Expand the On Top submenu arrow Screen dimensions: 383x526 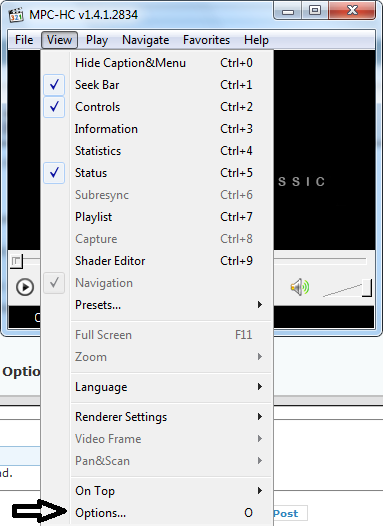pos(260,491)
